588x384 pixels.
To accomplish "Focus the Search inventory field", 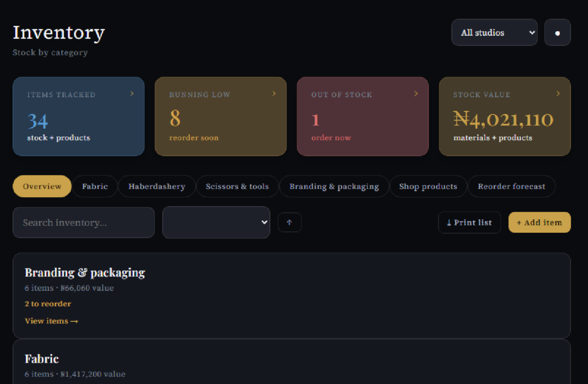I will (x=84, y=222).
